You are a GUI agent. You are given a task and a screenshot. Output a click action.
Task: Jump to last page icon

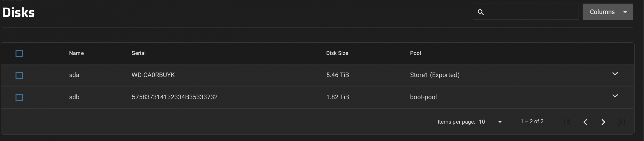tap(622, 122)
